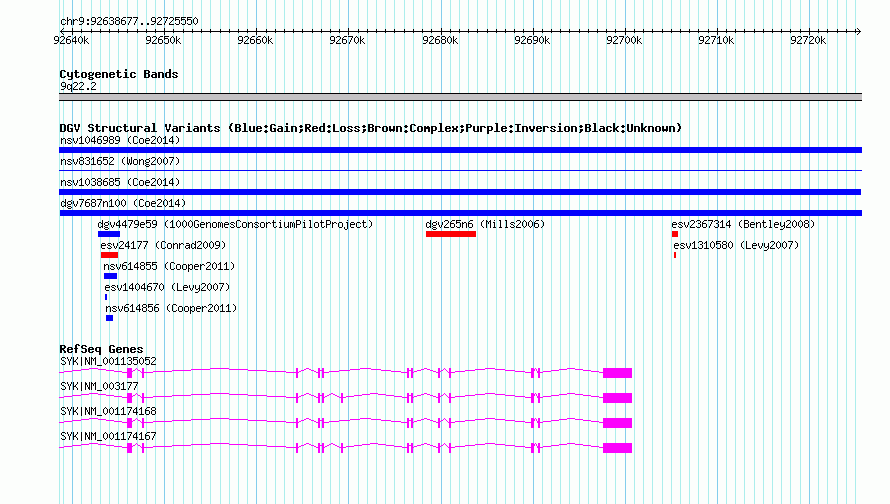Click the 92720k ruler tick label
Screen dimensions: 890x504
pyautogui.click(x=808, y=40)
